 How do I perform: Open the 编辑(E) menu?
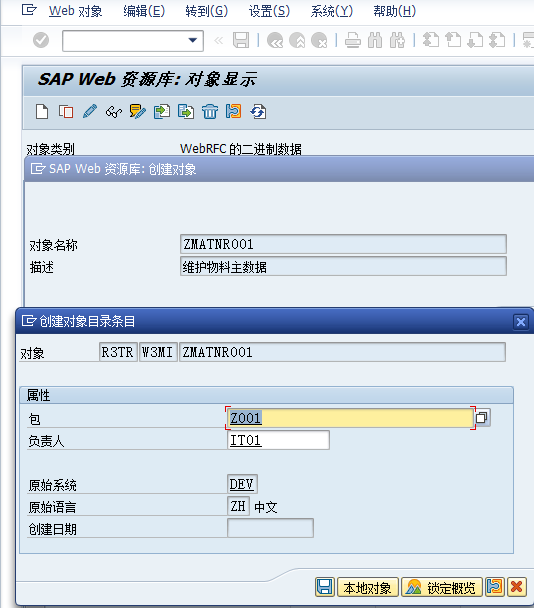[144, 11]
